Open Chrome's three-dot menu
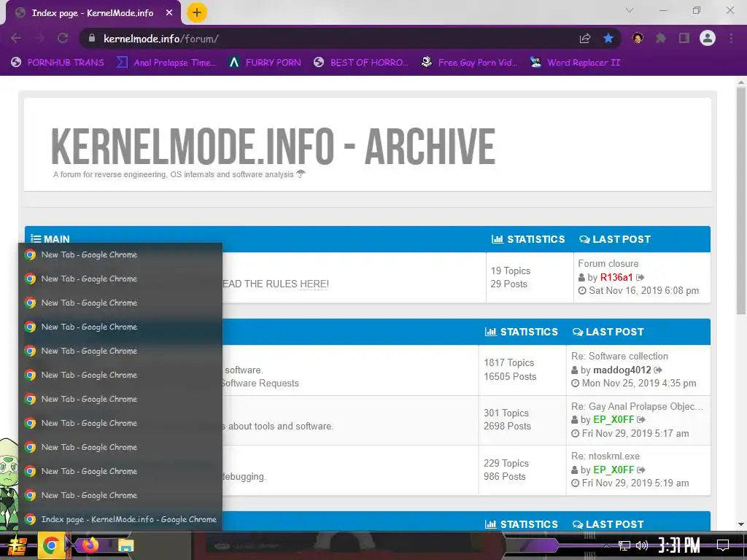This screenshot has width=747, height=560. point(731,39)
